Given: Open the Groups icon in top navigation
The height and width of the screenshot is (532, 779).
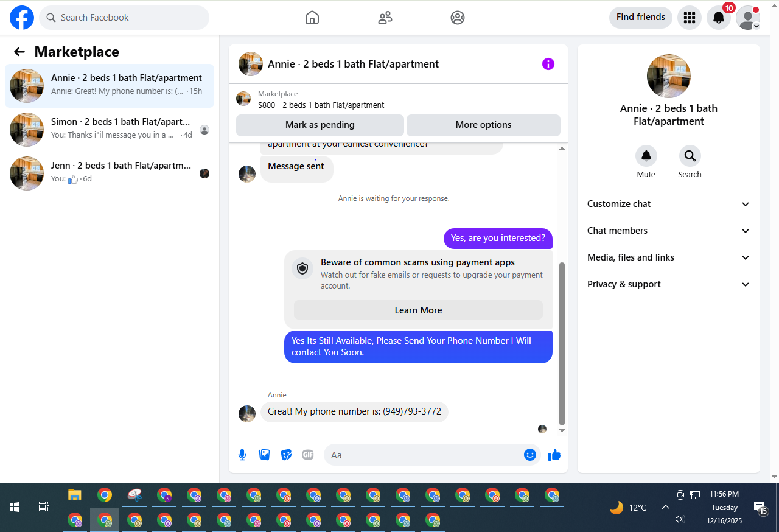Looking at the screenshot, I should click(x=458, y=18).
